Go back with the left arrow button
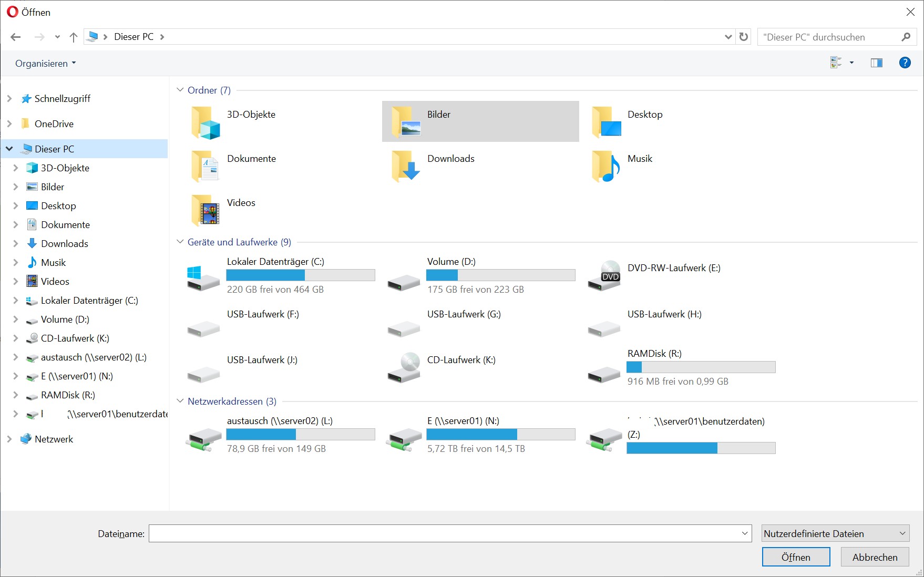This screenshot has width=924, height=577. coord(16,37)
